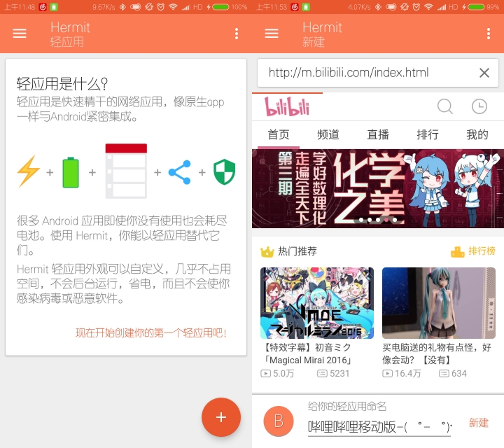Open bilibili history clock icon
504x448 pixels.
479,106
